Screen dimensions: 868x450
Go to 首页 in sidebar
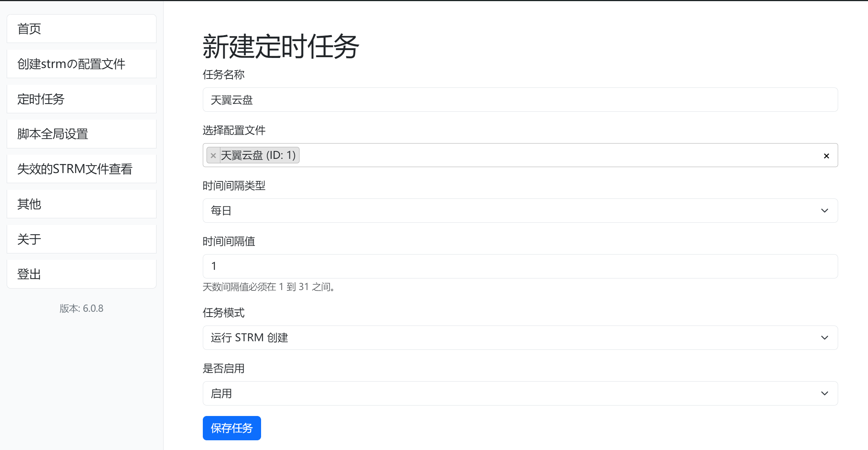point(81,29)
